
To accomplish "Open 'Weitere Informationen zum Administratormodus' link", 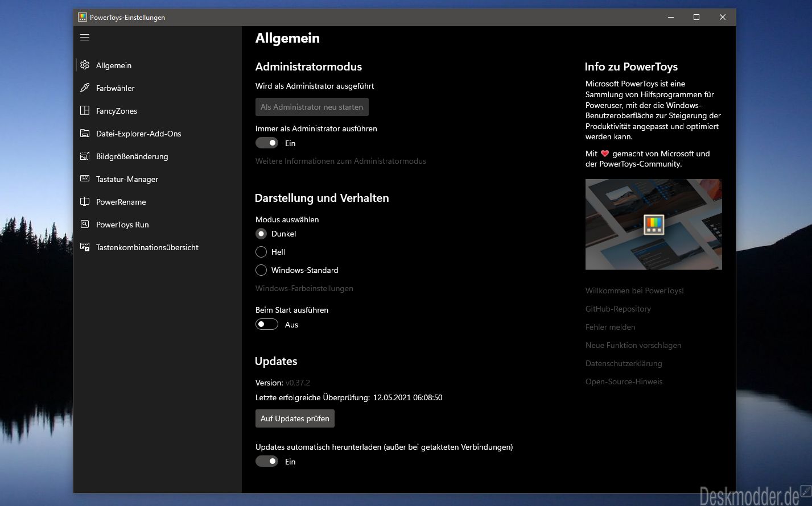I will (341, 161).
